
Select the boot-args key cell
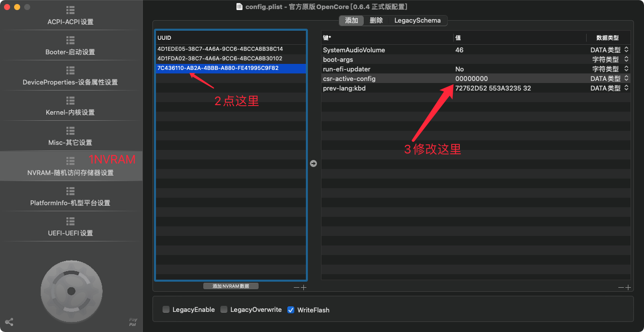click(387, 59)
